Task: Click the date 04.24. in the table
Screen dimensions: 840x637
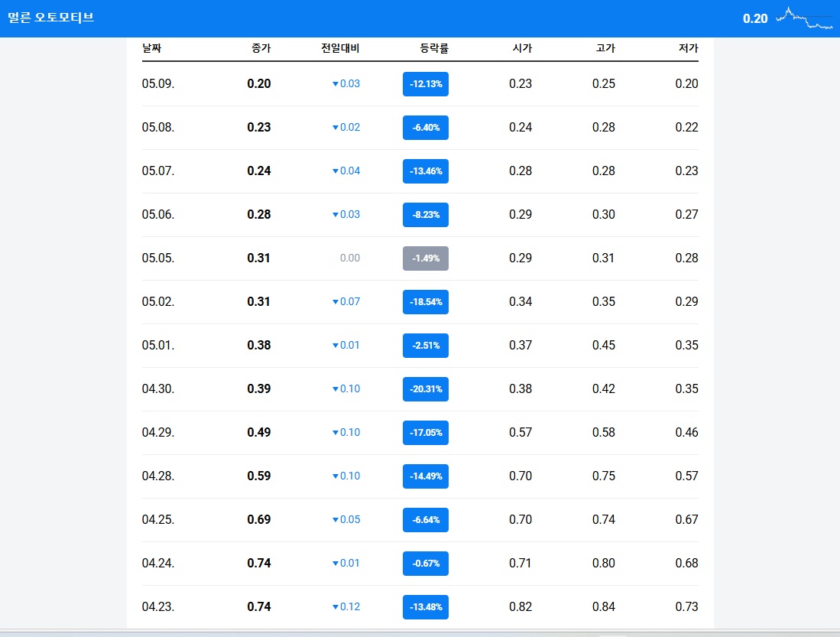Action: click(x=158, y=563)
